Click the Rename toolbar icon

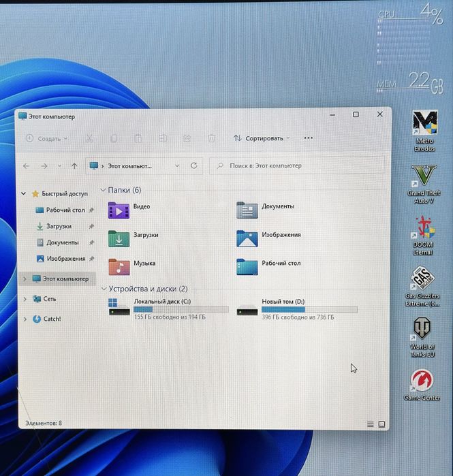163,139
